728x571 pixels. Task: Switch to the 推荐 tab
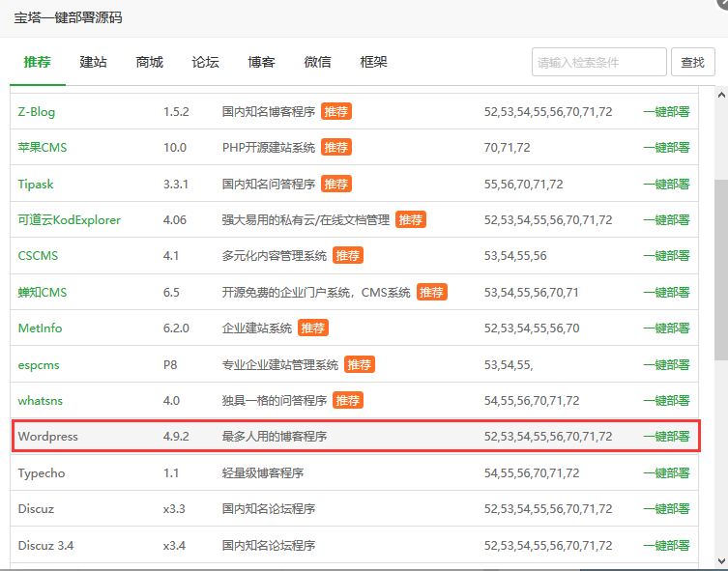pyautogui.click(x=37, y=62)
